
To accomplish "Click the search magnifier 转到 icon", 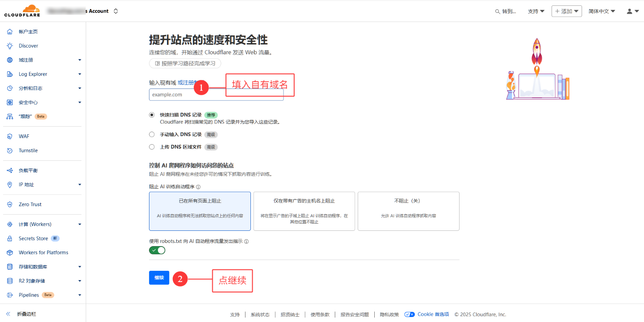I will tap(497, 11).
